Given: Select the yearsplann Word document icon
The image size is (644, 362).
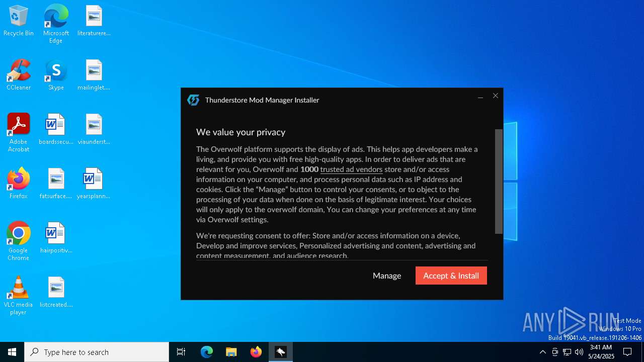Looking at the screenshot, I should point(94,184).
